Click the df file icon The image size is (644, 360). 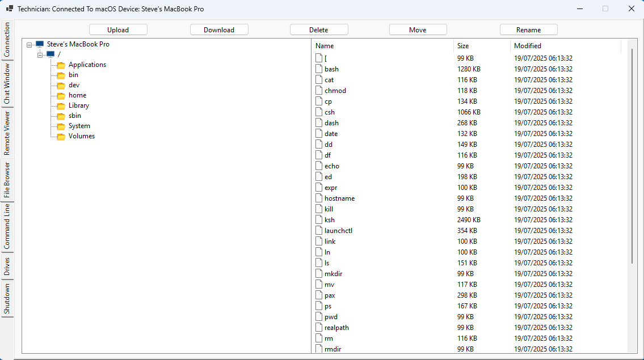(x=319, y=155)
